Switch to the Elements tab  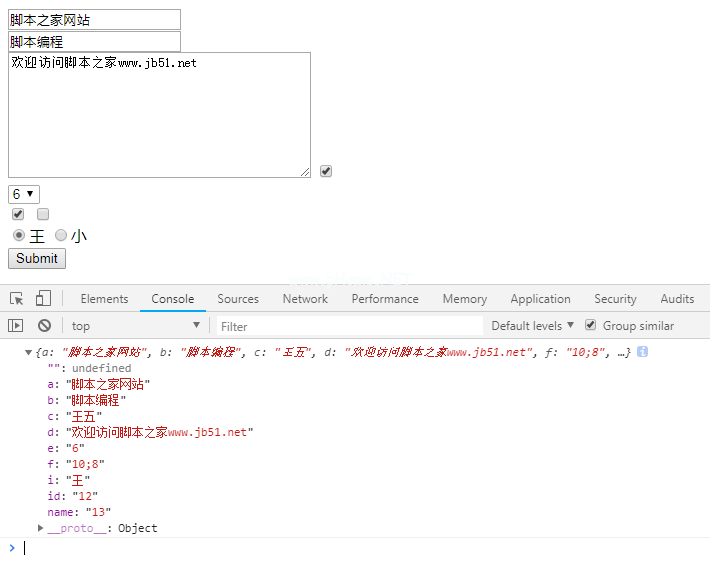pyautogui.click(x=104, y=299)
